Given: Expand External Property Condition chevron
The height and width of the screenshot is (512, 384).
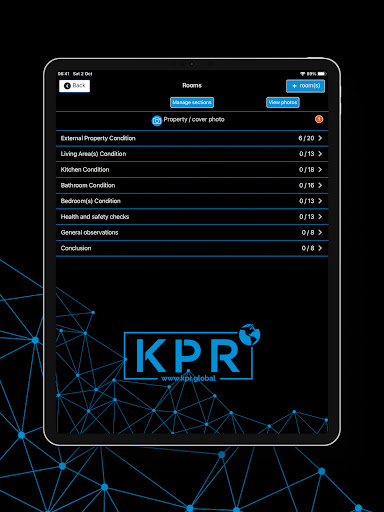Looking at the screenshot, I should pos(320,138).
